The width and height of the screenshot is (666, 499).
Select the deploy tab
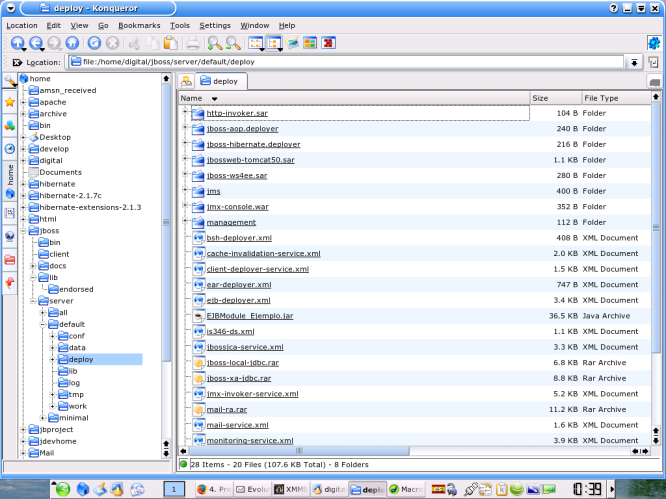pos(223,81)
